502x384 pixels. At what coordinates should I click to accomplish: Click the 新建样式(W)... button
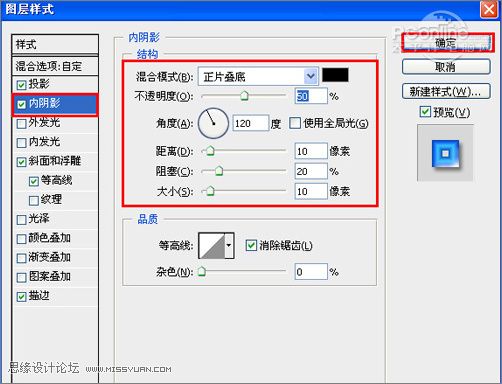[446, 91]
